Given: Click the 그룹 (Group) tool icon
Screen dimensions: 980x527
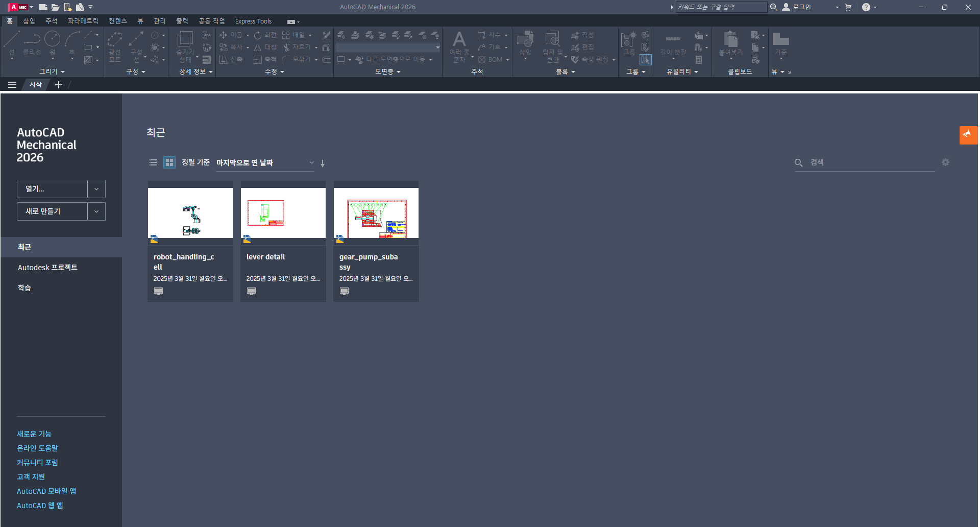Looking at the screenshot, I should coord(629,43).
